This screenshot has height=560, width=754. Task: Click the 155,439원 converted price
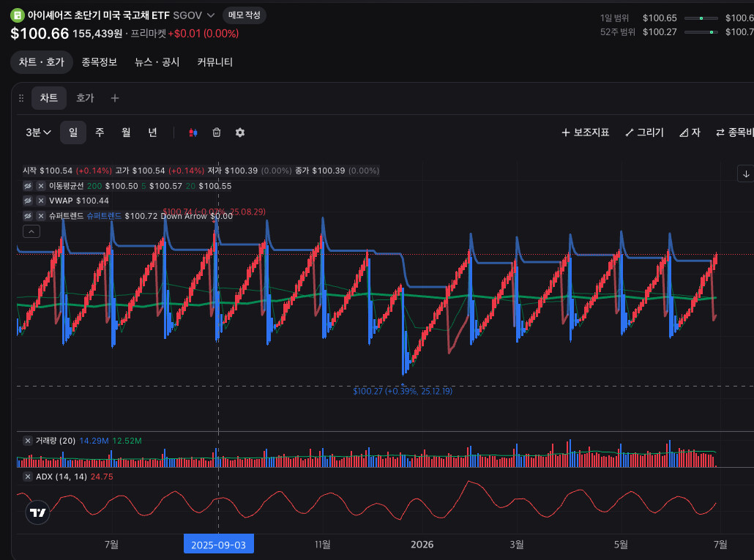click(x=97, y=34)
